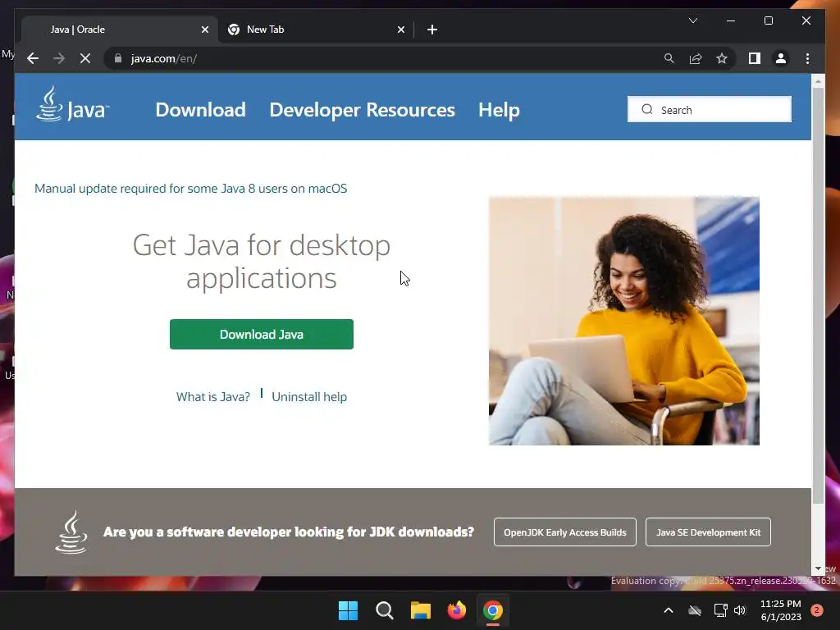This screenshot has width=840, height=630.
Task: Open the Uninstall help link
Action: pyautogui.click(x=309, y=397)
